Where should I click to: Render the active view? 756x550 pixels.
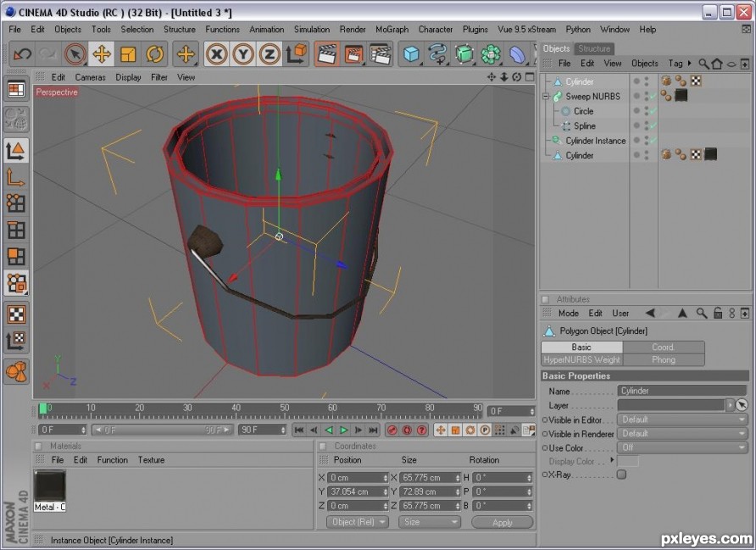pyautogui.click(x=327, y=54)
